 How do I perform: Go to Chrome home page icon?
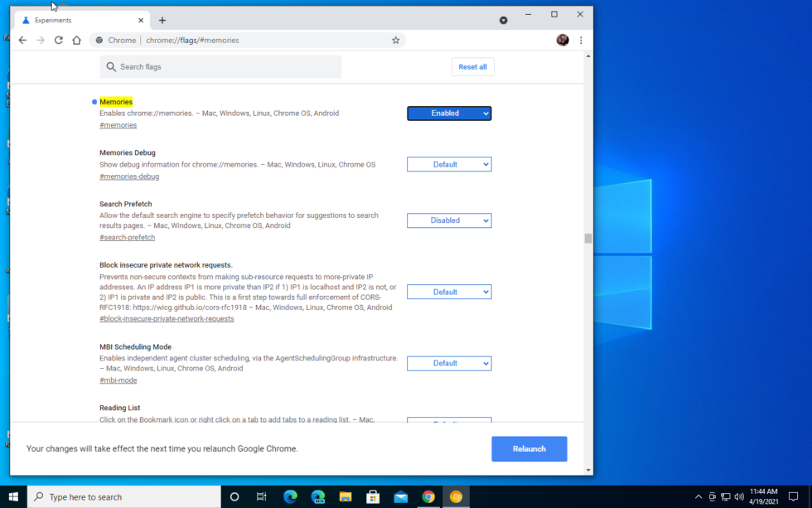tap(77, 40)
